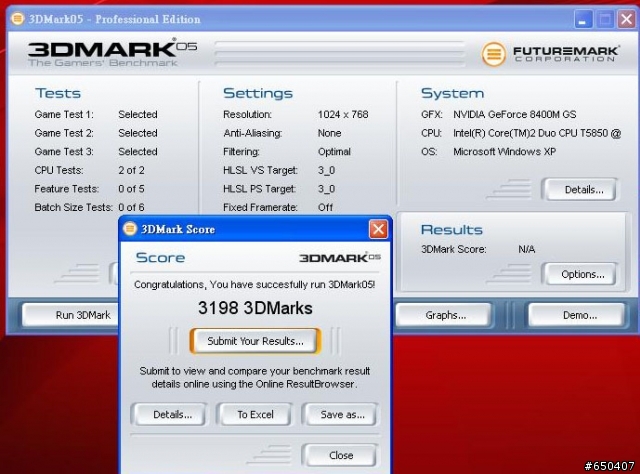Click the 3DMark05 logo in the Score dialog

[340, 258]
